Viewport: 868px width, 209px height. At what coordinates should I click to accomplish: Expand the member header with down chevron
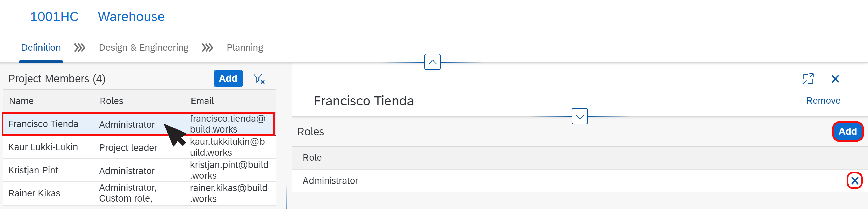pyautogui.click(x=580, y=117)
